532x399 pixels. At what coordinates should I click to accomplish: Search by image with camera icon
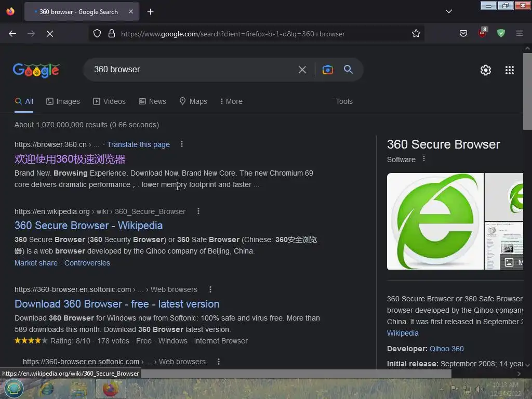click(x=327, y=70)
